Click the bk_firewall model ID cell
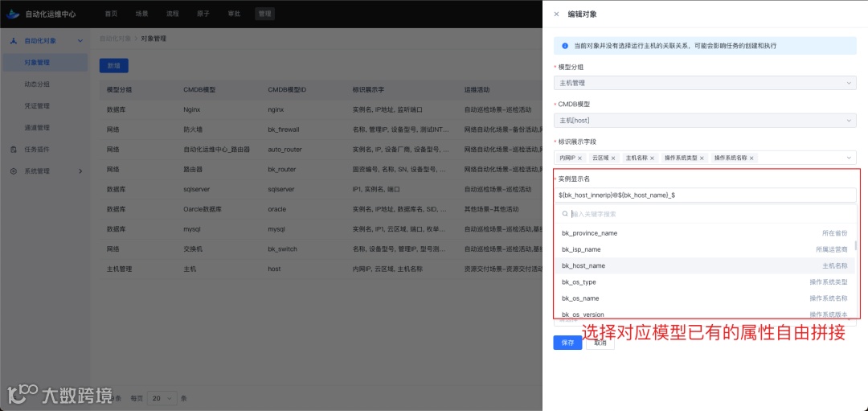The image size is (868, 411). click(284, 129)
